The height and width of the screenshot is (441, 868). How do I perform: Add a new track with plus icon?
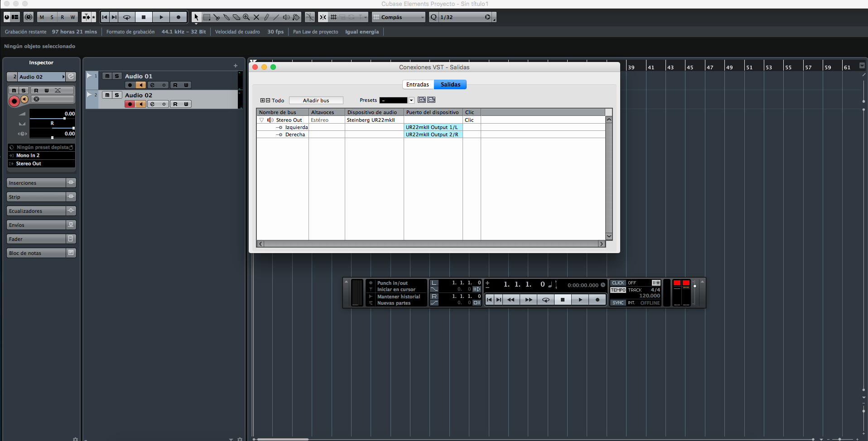(236, 66)
